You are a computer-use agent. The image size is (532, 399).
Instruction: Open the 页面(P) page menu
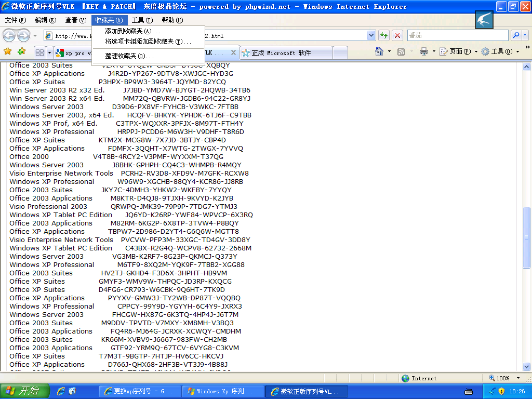[x=458, y=51]
